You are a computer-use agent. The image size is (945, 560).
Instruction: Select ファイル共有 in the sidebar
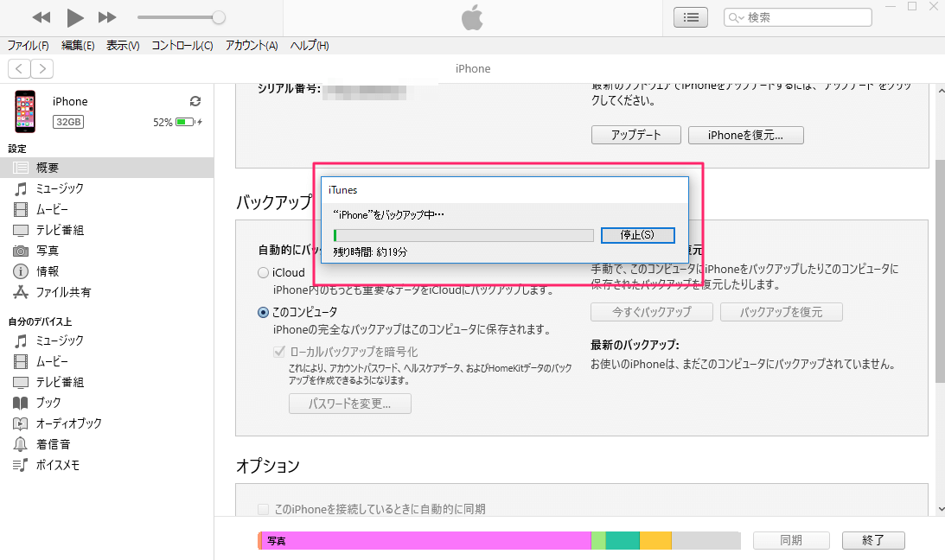point(63,292)
